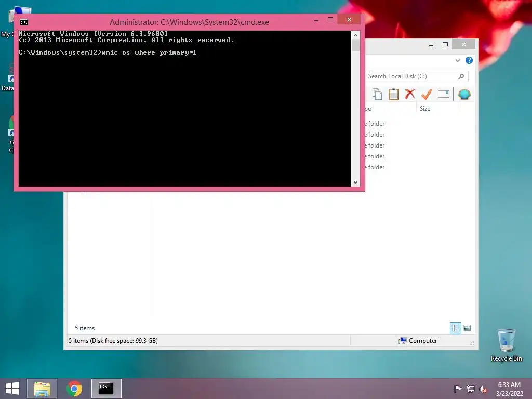Image resolution: width=532 pixels, height=399 pixels.
Task: Switch Explorer to large icons view
Action: pyautogui.click(x=467, y=328)
